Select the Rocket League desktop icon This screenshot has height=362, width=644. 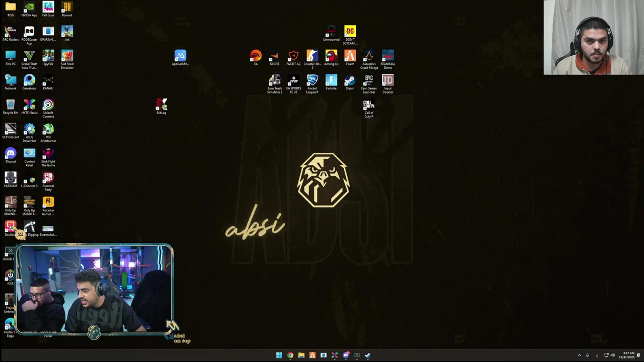point(312,84)
